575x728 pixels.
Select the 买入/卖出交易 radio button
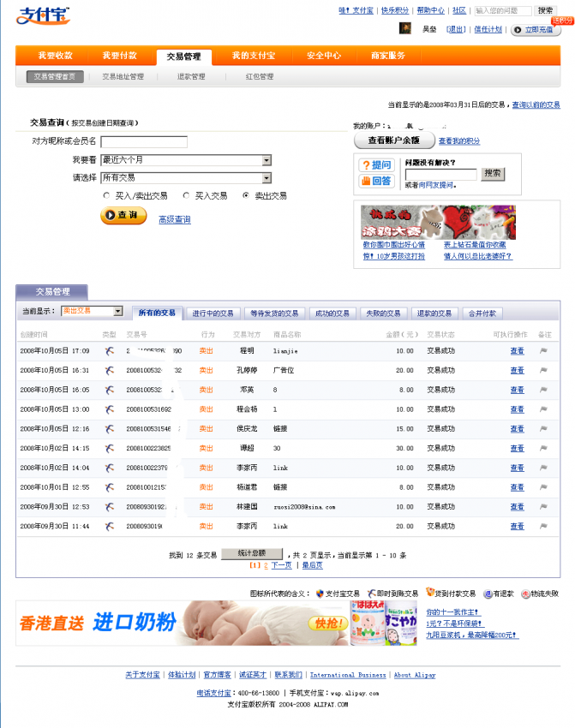tap(106, 195)
